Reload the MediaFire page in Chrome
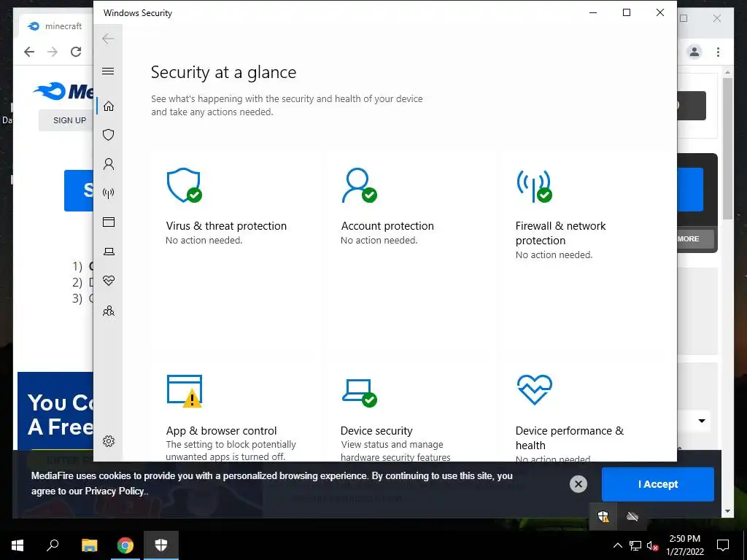This screenshot has width=747, height=560. pyautogui.click(x=76, y=52)
